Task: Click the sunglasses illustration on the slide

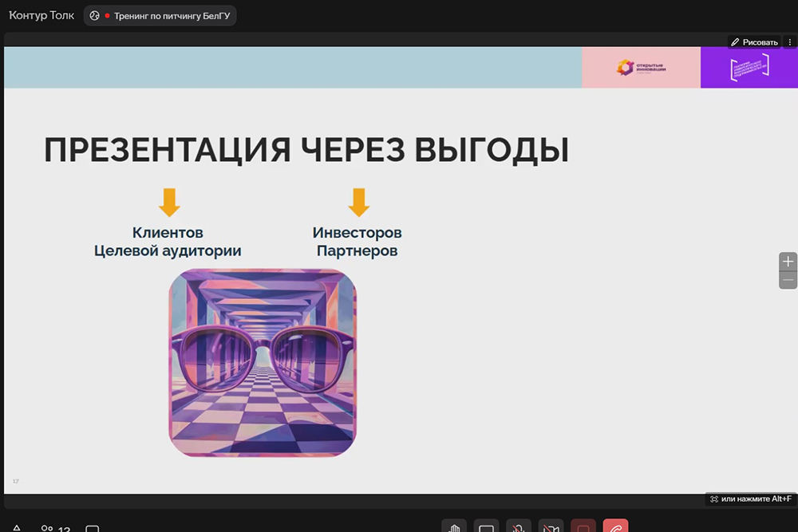Action: (x=263, y=363)
